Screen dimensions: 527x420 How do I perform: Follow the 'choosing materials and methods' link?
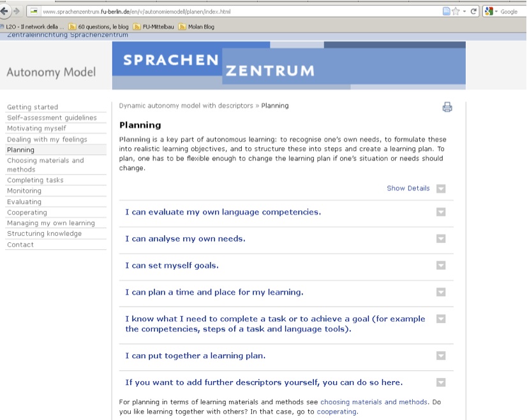(374, 402)
